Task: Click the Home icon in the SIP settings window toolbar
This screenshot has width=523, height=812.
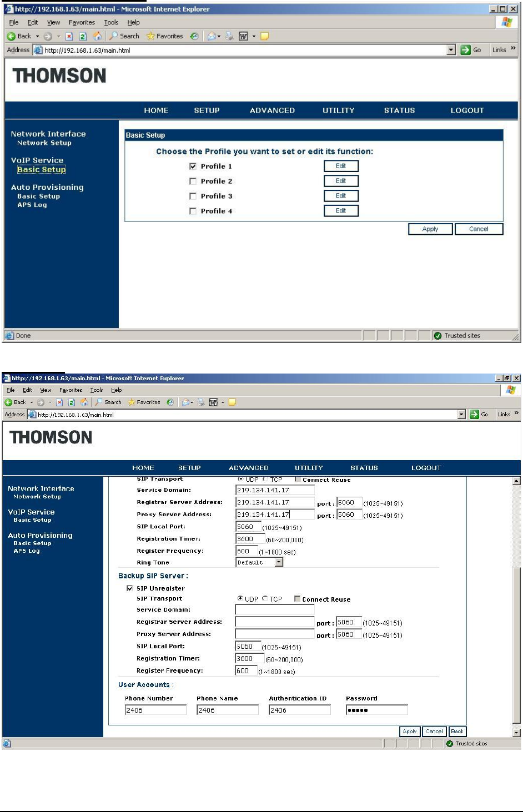Action: pyautogui.click(x=84, y=402)
